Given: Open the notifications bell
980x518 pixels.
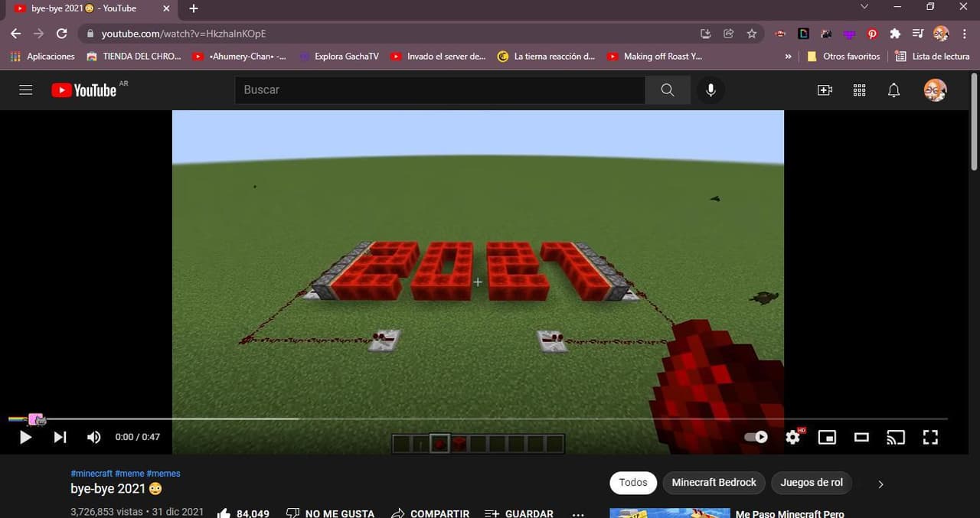Looking at the screenshot, I should (x=893, y=90).
